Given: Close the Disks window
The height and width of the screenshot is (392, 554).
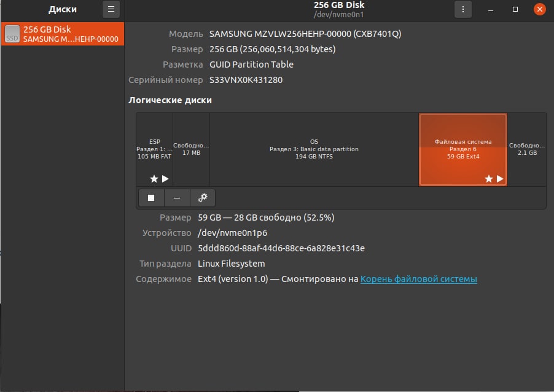Looking at the screenshot, I should pos(539,10).
